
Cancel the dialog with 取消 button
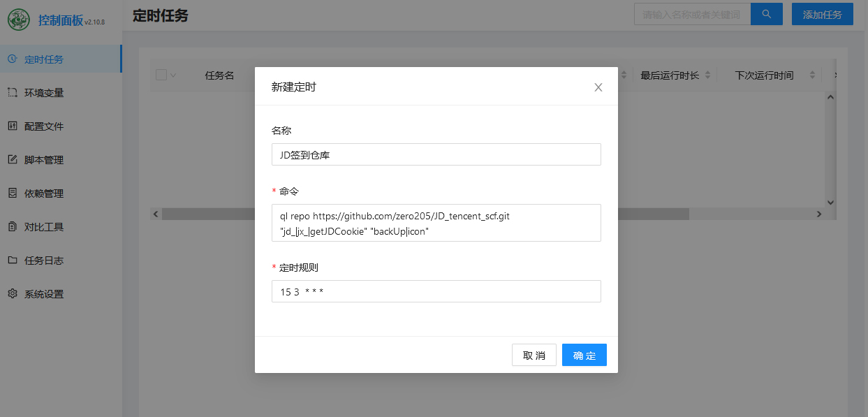tap(534, 355)
